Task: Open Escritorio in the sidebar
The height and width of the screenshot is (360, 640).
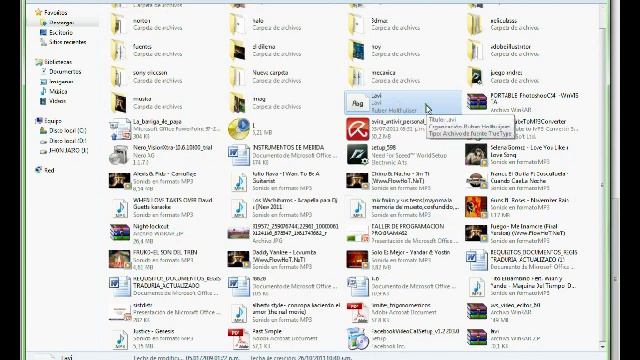Action: point(61,32)
